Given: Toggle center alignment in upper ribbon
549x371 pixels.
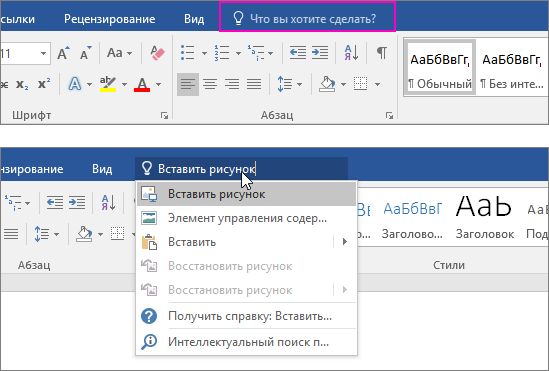Looking at the screenshot, I should click(x=210, y=84).
